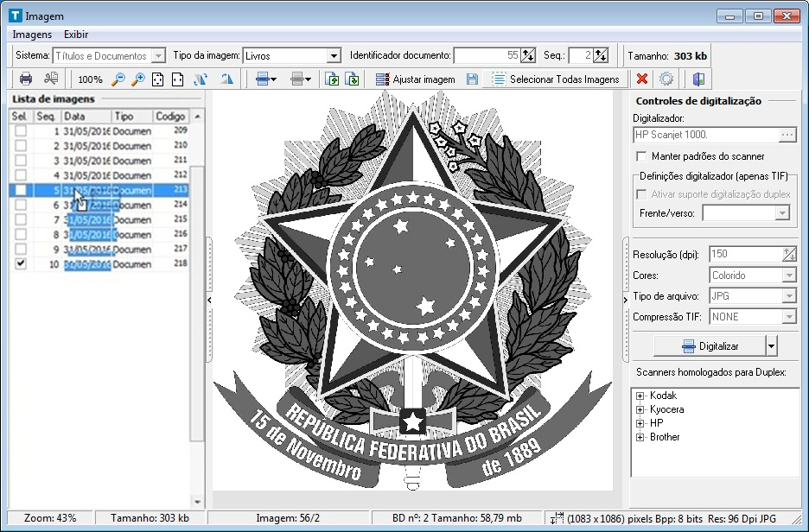Check the selection box for row 3
809x532 pixels.
click(20, 161)
